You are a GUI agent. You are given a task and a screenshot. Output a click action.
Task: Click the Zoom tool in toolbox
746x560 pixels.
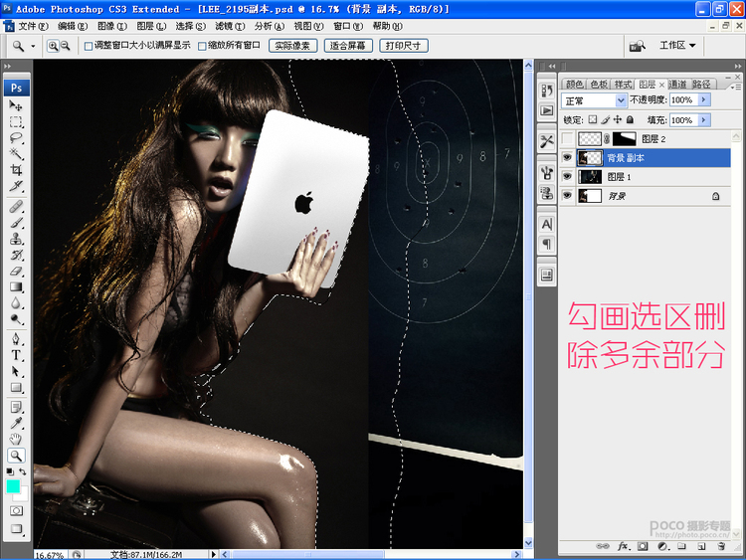16,456
